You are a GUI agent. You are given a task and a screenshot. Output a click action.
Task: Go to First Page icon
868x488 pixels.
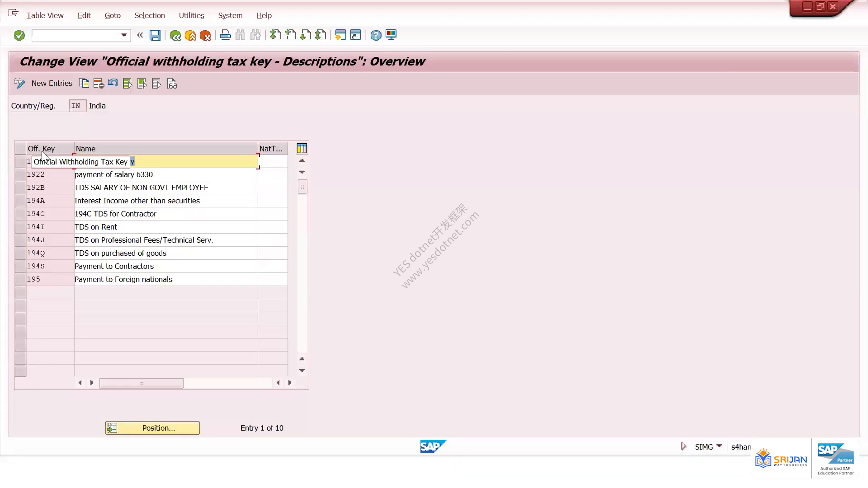pos(276,35)
